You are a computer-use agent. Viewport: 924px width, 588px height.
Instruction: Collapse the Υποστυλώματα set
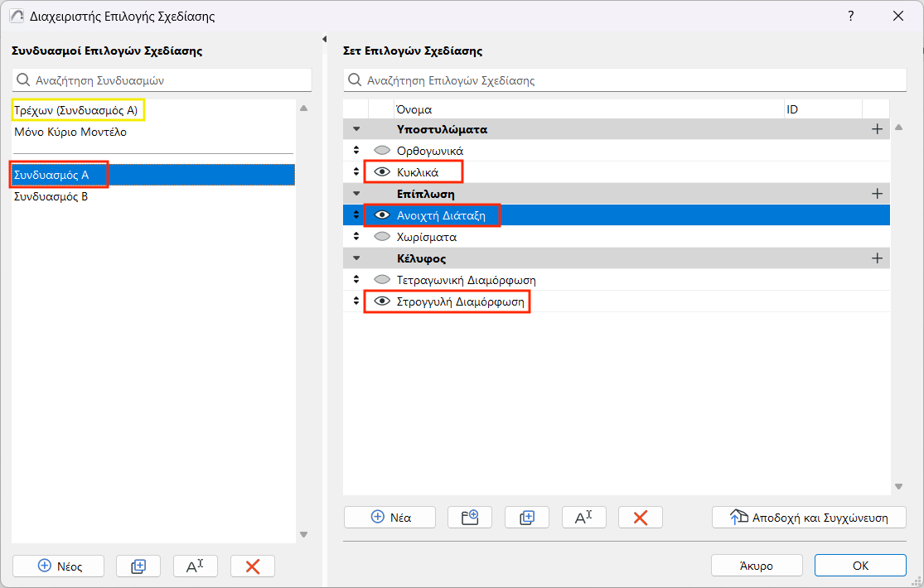pyautogui.click(x=356, y=129)
